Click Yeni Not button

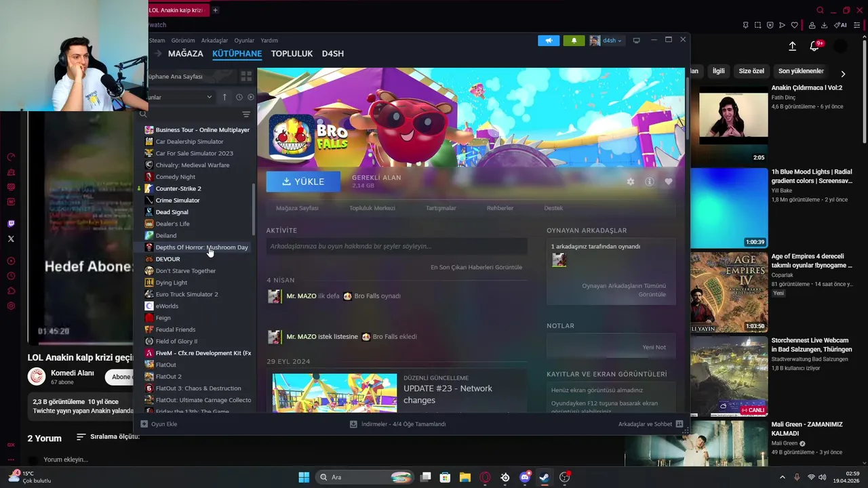pyautogui.click(x=654, y=347)
